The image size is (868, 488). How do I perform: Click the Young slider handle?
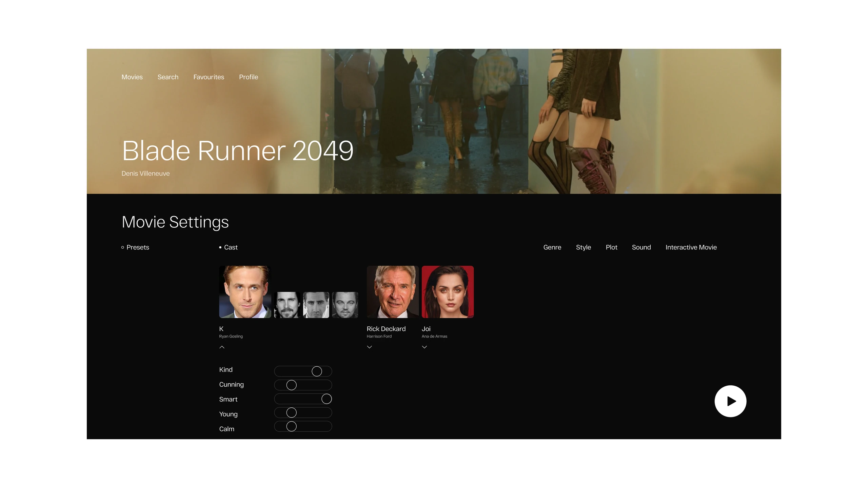point(292,412)
